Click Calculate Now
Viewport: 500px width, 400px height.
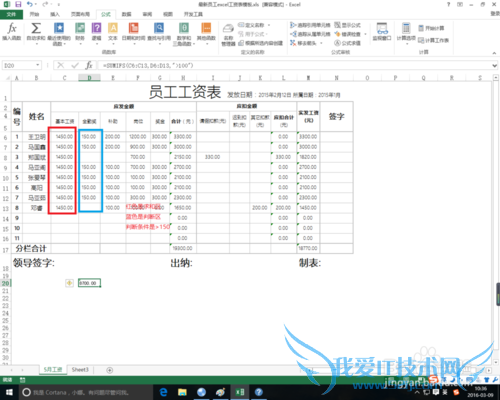tap(431, 28)
